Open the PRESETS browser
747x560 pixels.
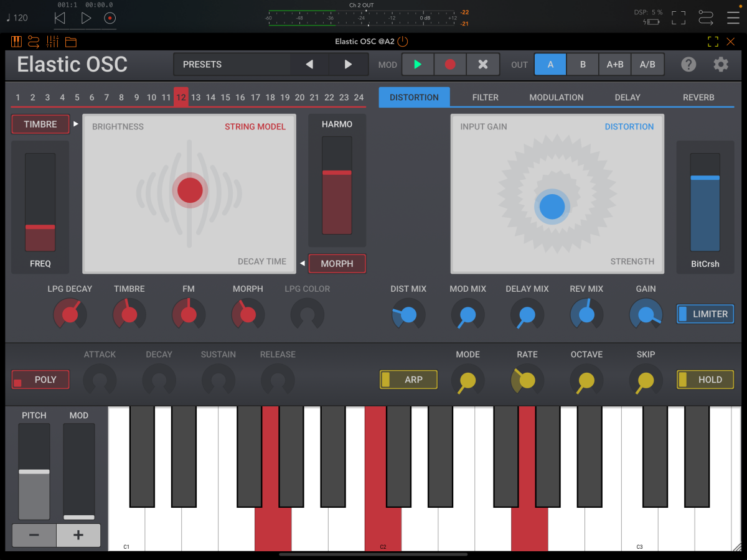coord(230,64)
